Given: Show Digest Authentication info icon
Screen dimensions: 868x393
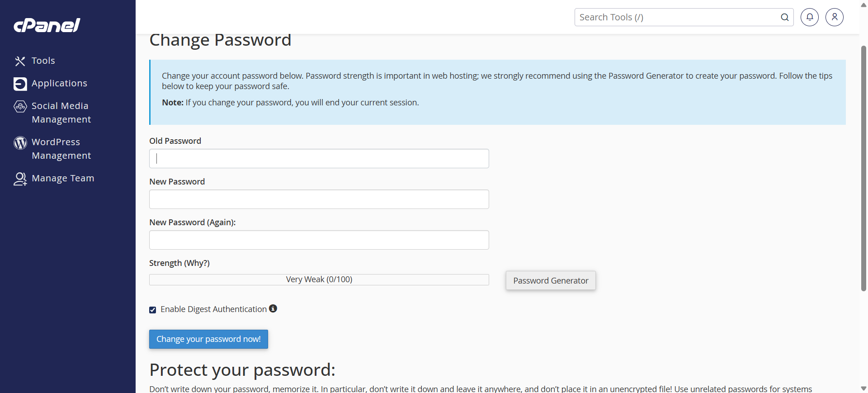Looking at the screenshot, I should coord(273,308).
